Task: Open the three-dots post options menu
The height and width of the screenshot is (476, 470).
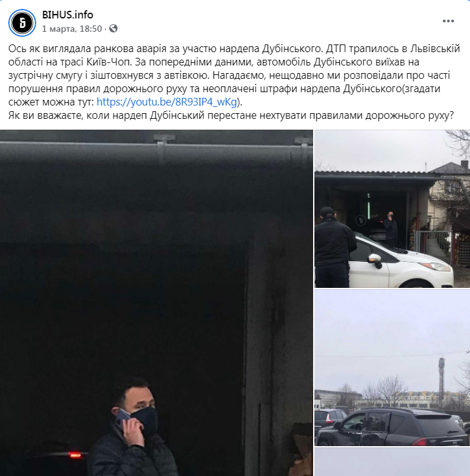Action: (448, 21)
